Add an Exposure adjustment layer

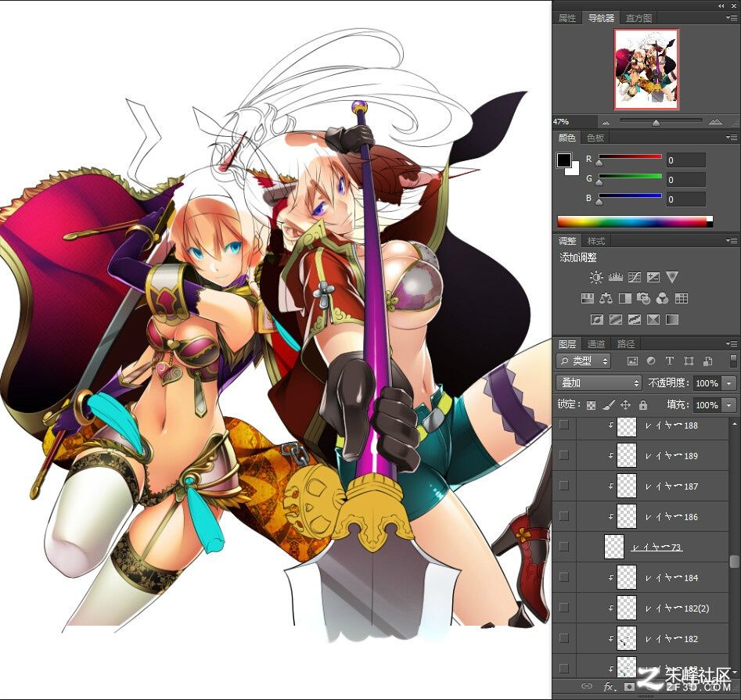[653, 277]
